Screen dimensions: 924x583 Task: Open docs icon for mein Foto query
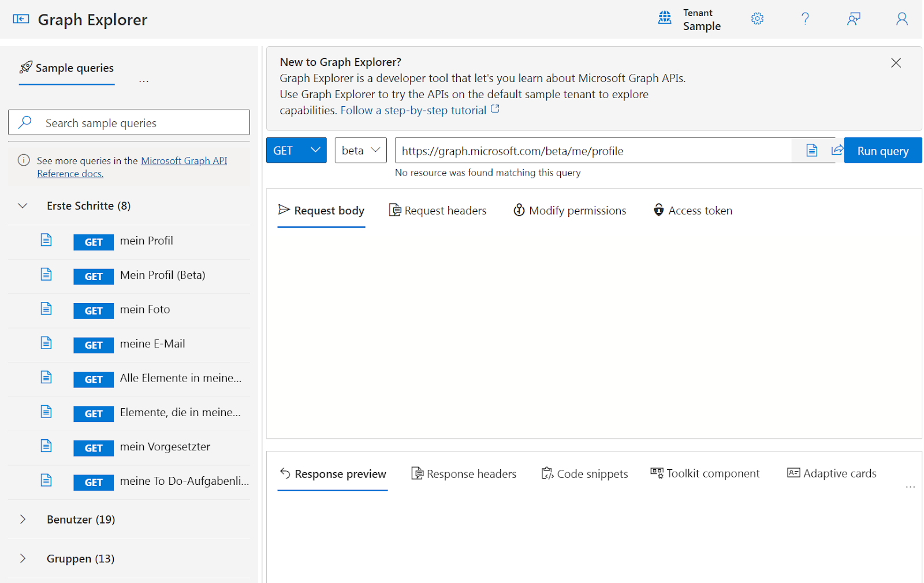(46, 309)
